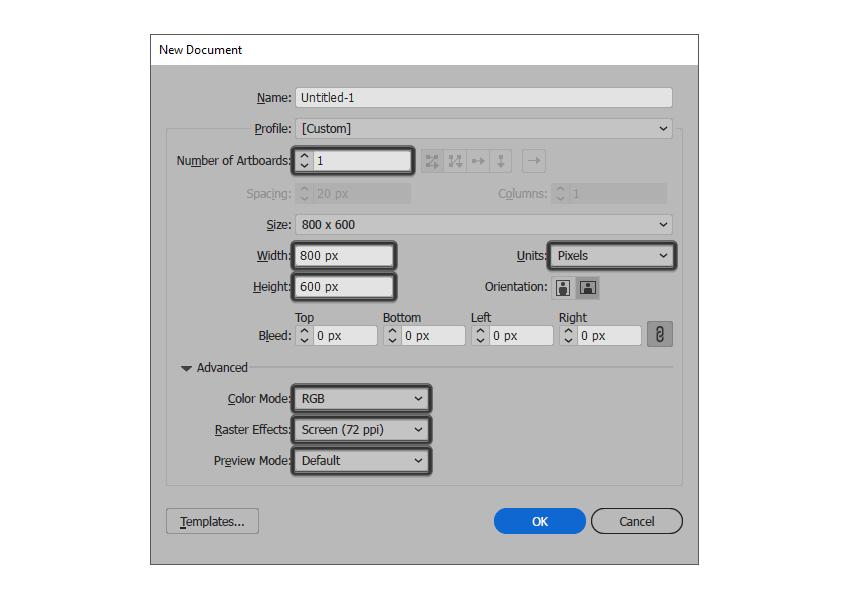Select the Grid by Row artboard arrangement icon
This screenshot has height=600, width=850.
pyautogui.click(x=432, y=161)
